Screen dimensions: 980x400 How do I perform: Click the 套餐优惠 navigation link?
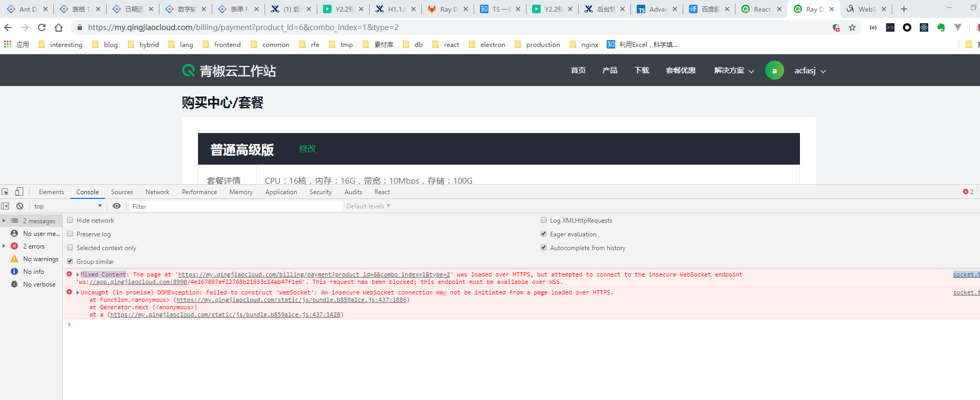(681, 70)
